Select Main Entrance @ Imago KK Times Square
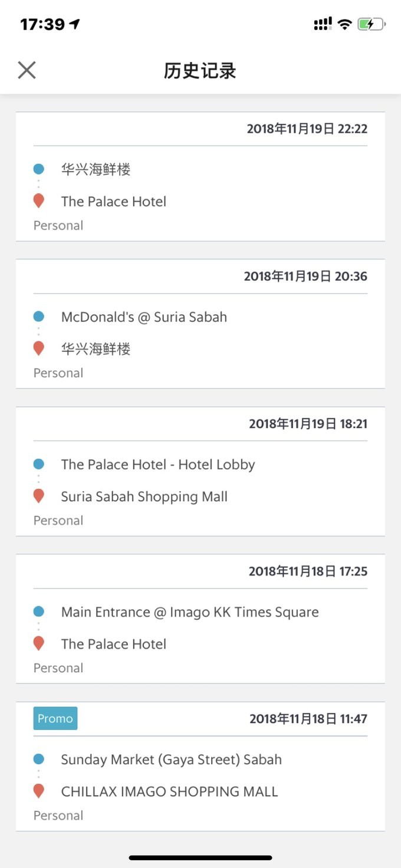 pyautogui.click(x=190, y=612)
